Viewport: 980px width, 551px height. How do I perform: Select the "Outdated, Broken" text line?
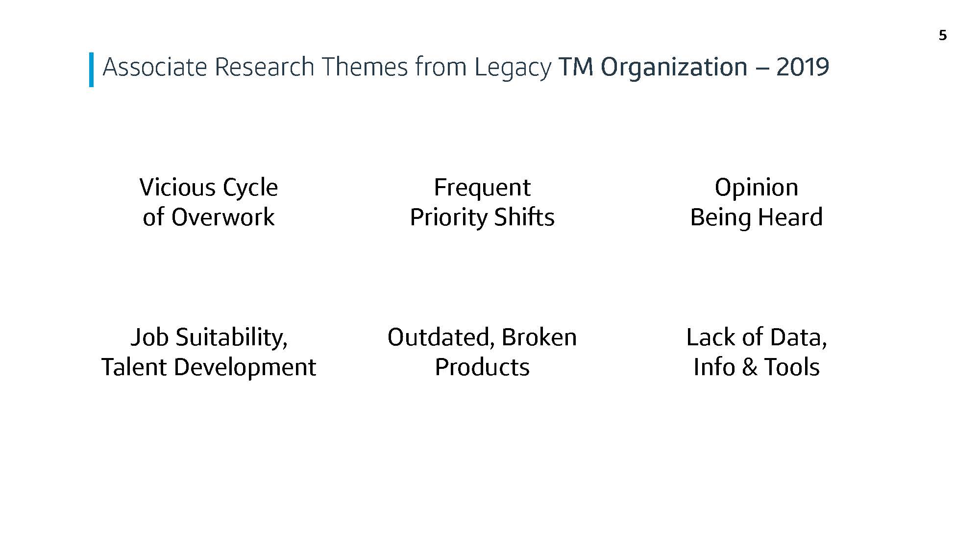click(x=482, y=337)
